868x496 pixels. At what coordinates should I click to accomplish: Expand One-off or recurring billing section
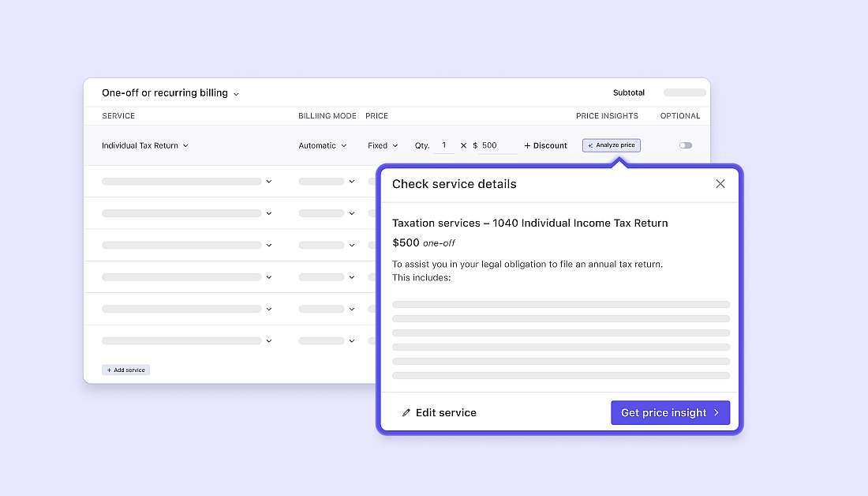(x=170, y=93)
